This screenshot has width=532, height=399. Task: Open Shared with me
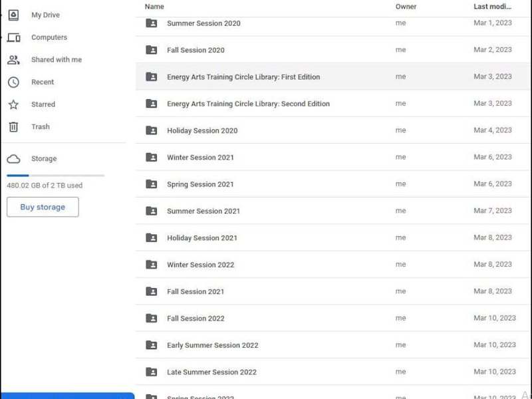click(x=57, y=60)
